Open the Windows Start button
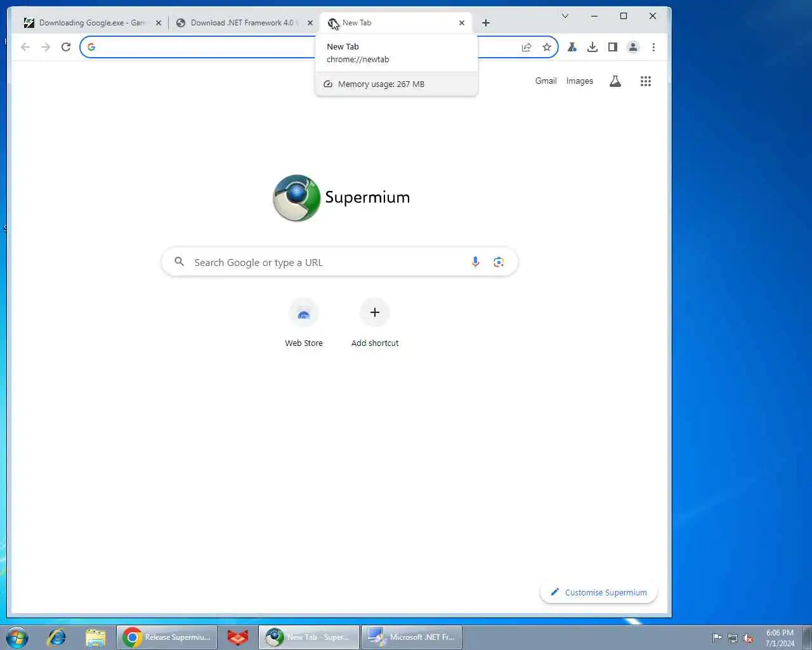The width and height of the screenshot is (812, 650). (x=17, y=637)
